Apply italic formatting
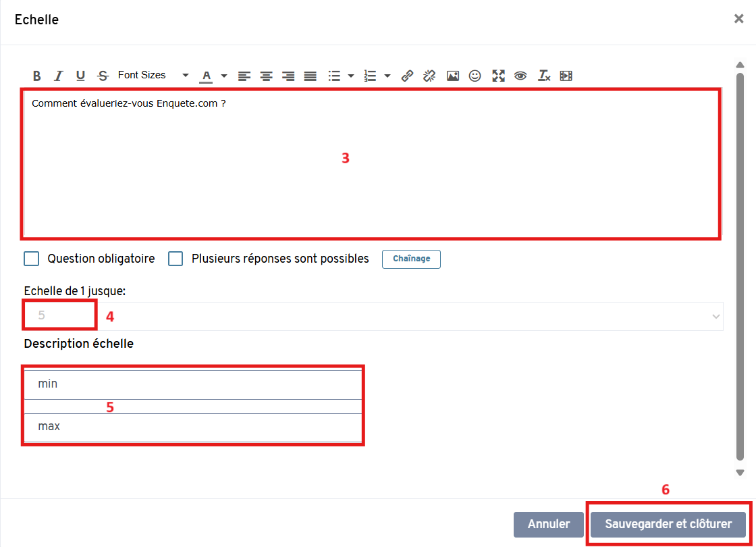The image size is (756, 547). click(x=59, y=76)
